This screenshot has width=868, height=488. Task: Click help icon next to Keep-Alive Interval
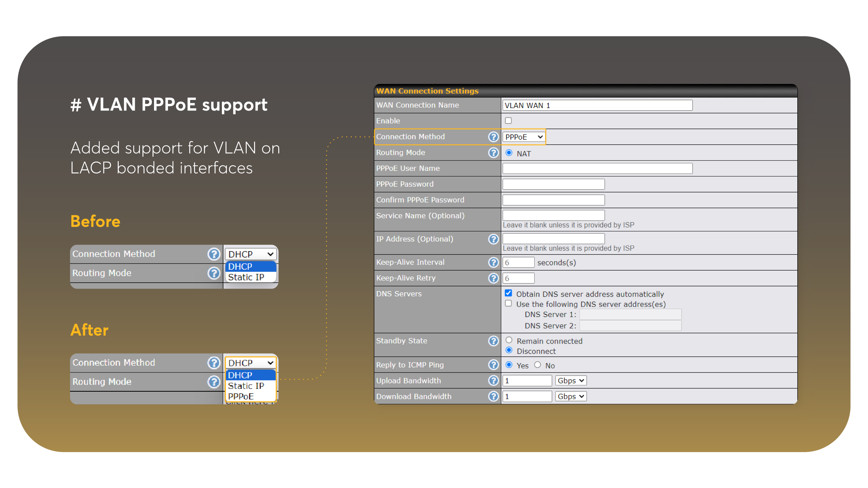pos(493,262)
